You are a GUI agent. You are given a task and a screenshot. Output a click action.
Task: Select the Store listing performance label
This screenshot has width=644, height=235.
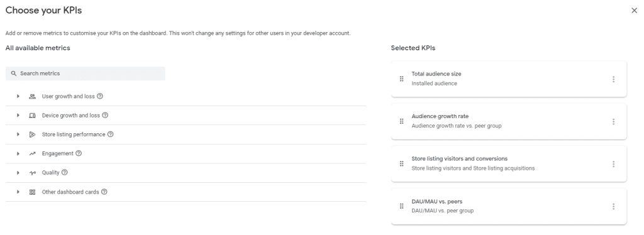74,134
